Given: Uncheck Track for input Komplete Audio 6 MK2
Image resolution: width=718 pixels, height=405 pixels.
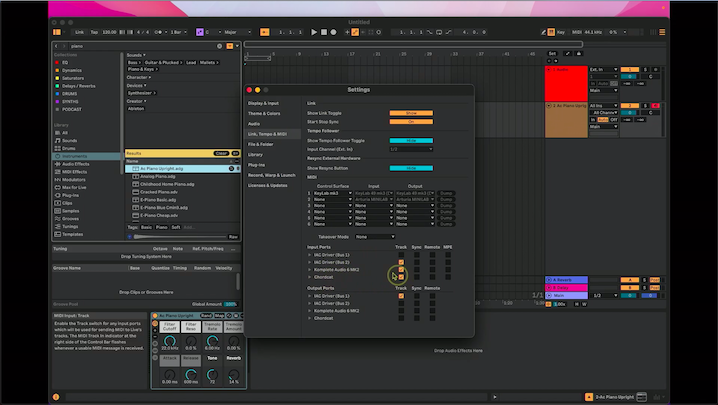Looking at the screenshot, I should pos(401,269).
